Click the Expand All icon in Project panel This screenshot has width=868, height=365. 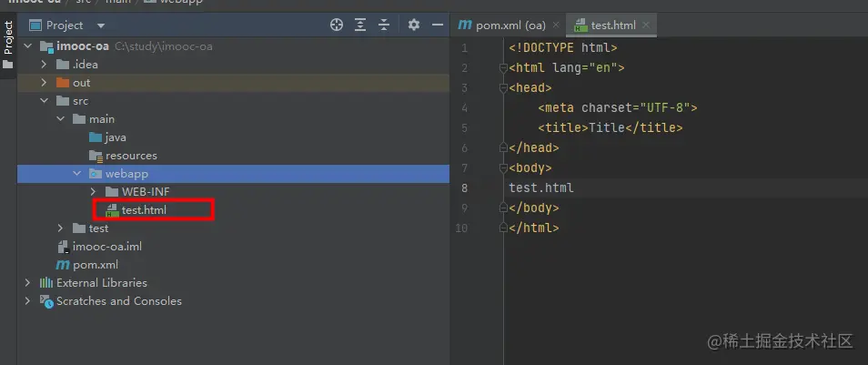360,25
